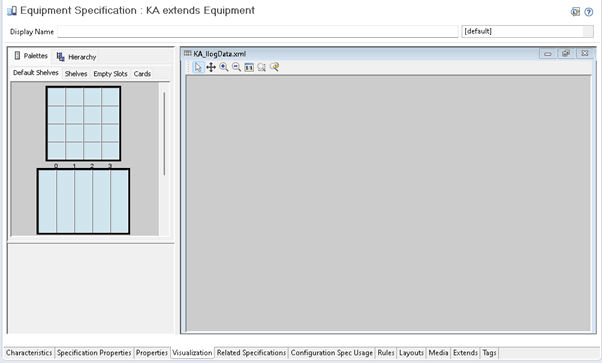Screen dimensions: 602x363
Task: Open the Tags bottom tab
Action: click(x=489, y=353)
